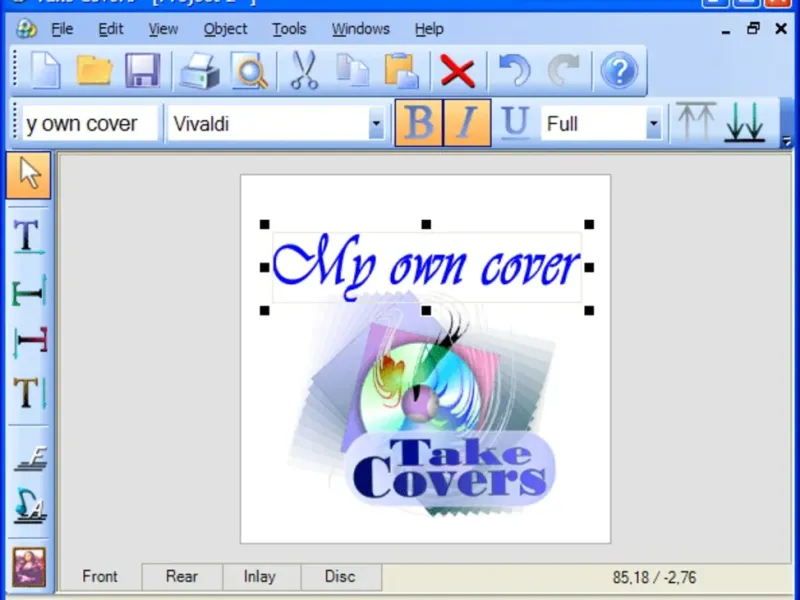800x600 pixels.
Task: Toggle underline formatting
Action: [515, 123]
